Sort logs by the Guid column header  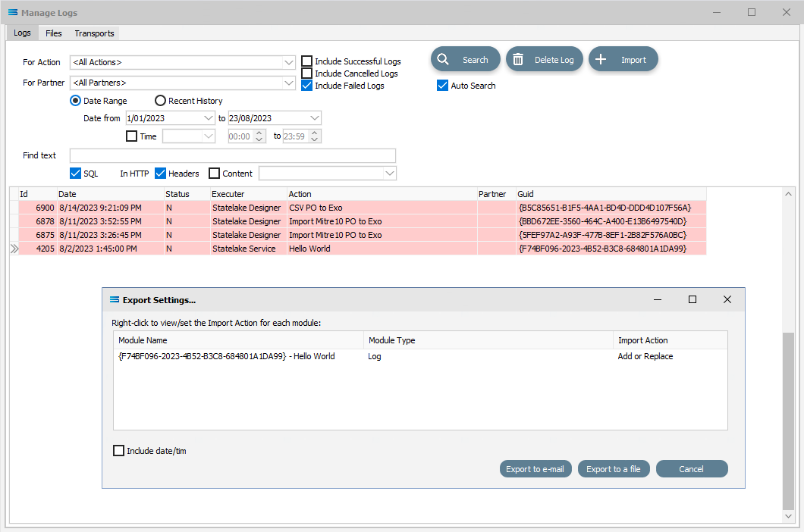[x=611, y=194]
